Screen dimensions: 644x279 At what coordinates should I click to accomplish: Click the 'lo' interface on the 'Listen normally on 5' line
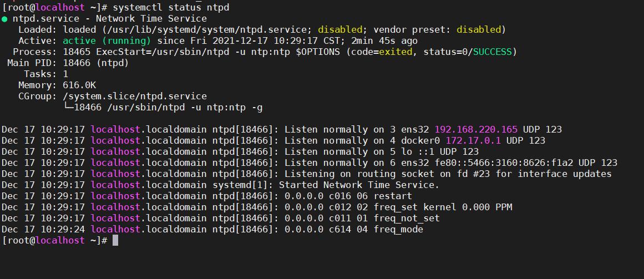[407, 151]
